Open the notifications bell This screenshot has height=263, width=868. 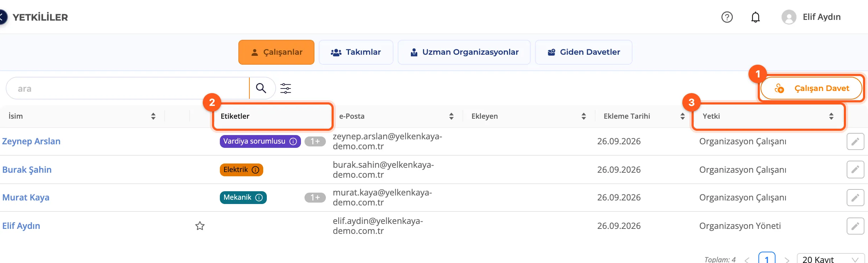[755, 17]
